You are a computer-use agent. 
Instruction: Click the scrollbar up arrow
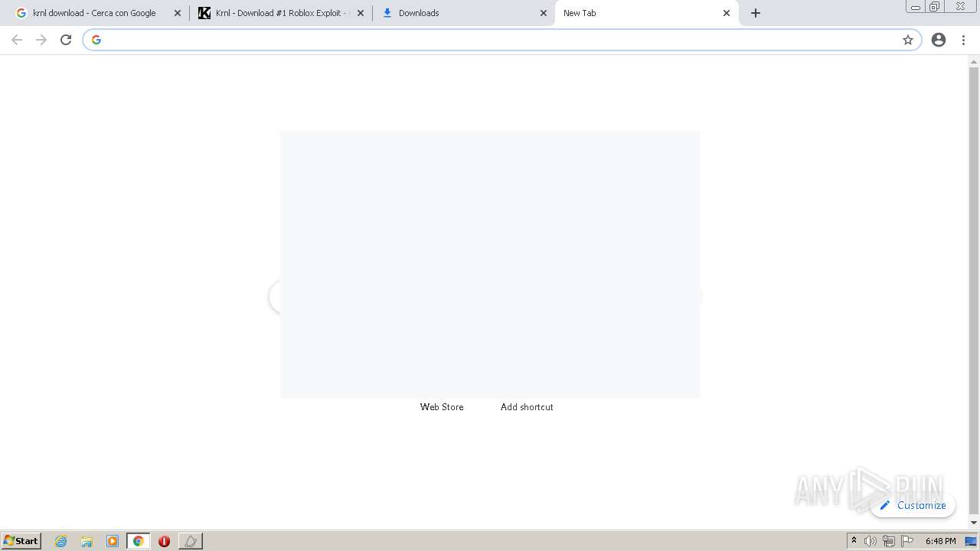click(974, 60)
